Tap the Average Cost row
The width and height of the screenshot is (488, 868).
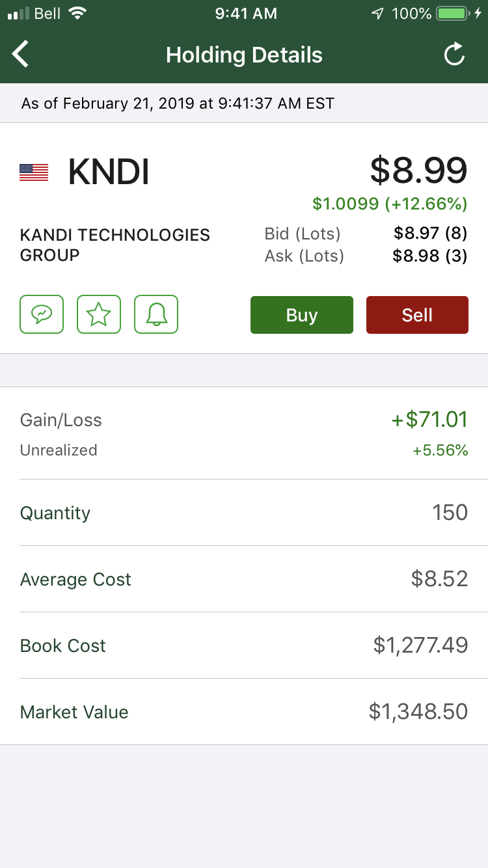coord(244,579)
